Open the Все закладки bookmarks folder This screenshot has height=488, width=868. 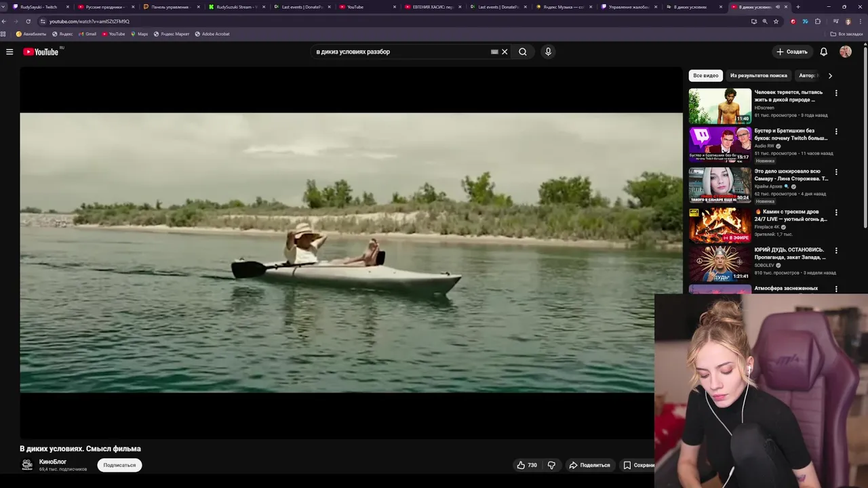[x=847, y=34]
